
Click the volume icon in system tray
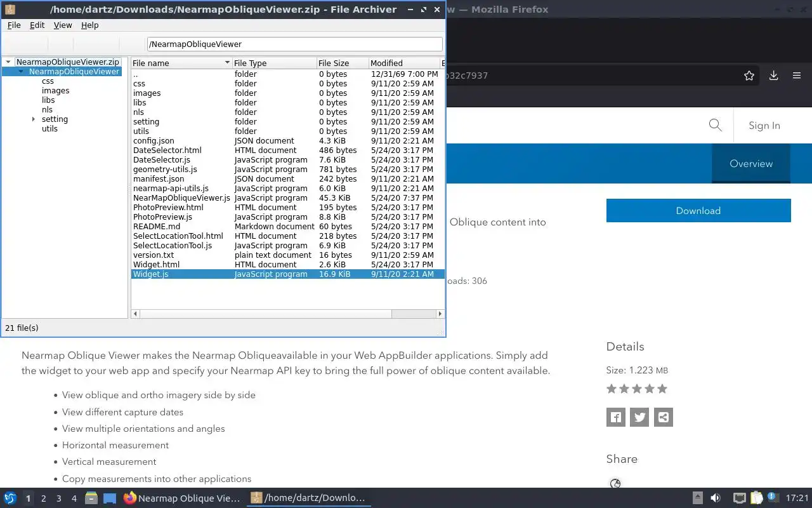[x=716, y=498]
